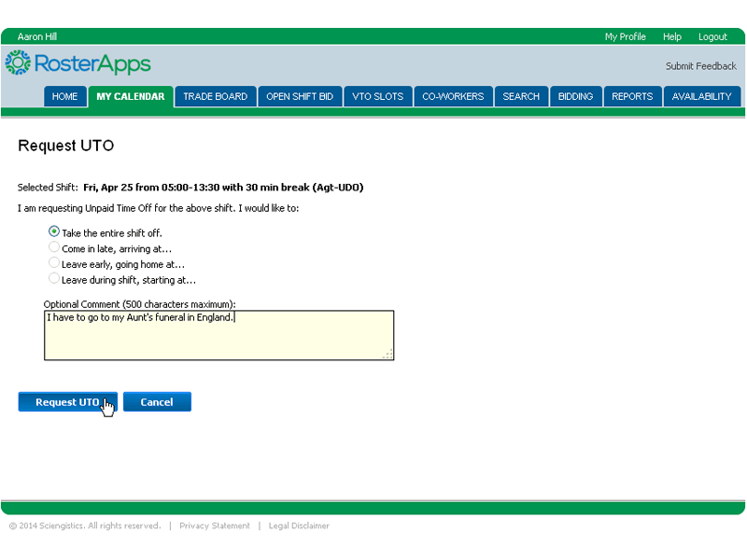Switch to MY CALENDAR tab
This screenshot has width=747, height=560.
pyautogui.click(x=131, y=96)
